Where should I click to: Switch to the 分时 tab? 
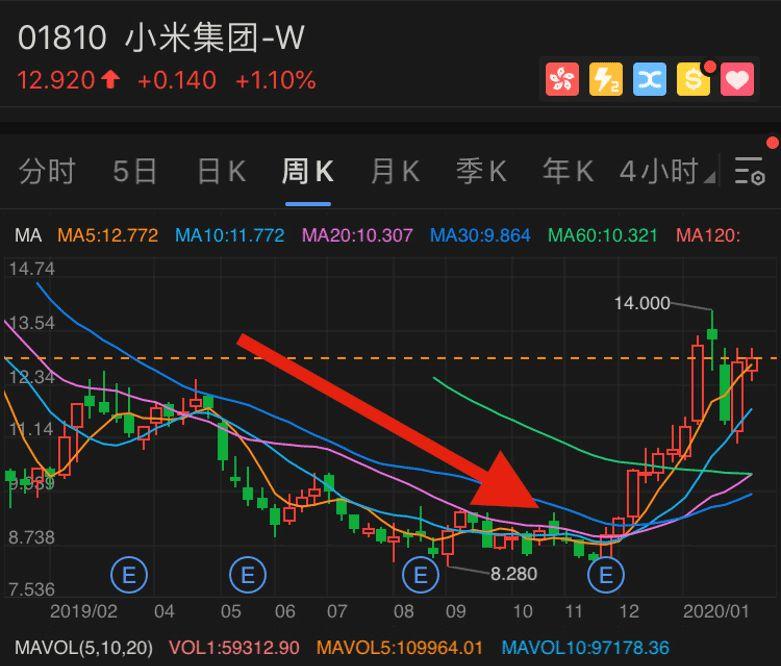[x=47, y=171]
